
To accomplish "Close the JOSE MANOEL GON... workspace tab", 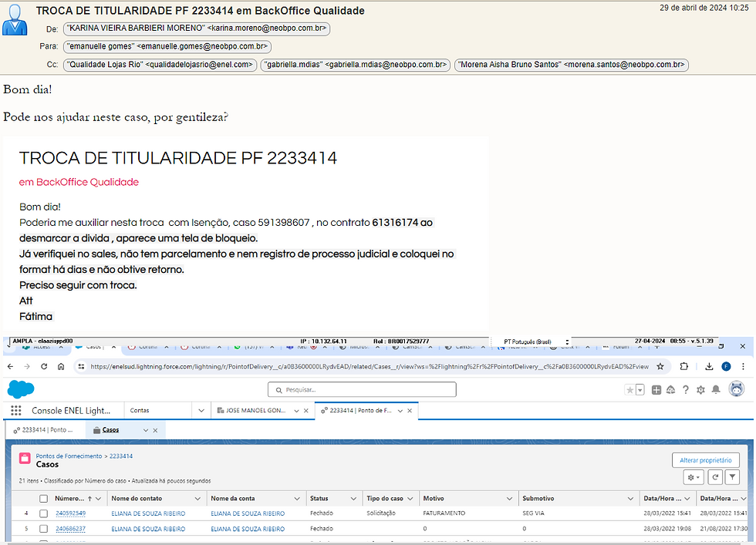I will (305, 411).
